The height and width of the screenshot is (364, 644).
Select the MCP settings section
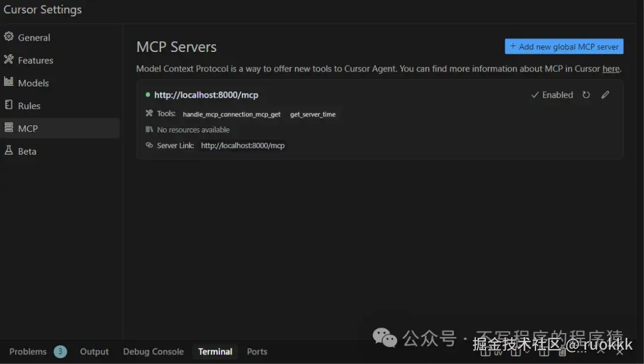[60, 128]
